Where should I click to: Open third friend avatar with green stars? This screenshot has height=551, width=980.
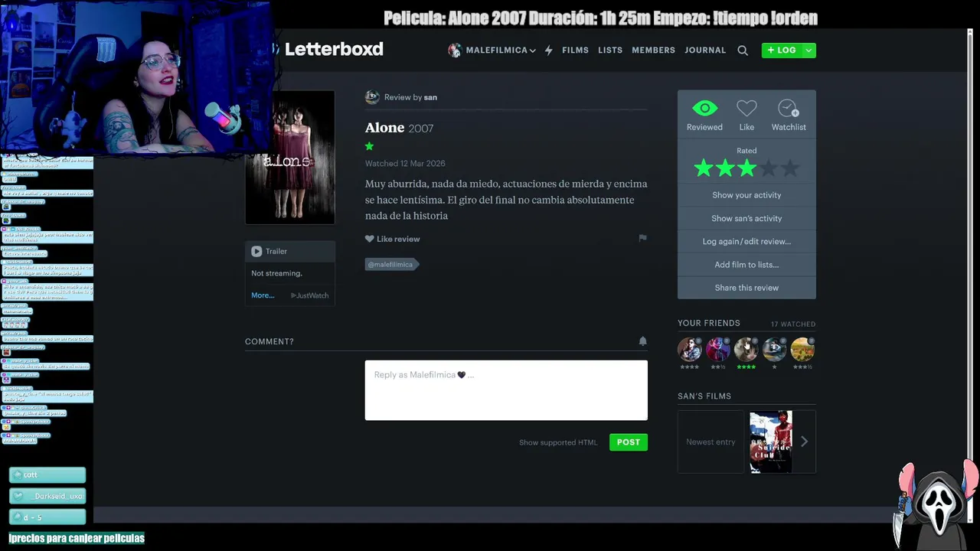click(x=746, y=350)
